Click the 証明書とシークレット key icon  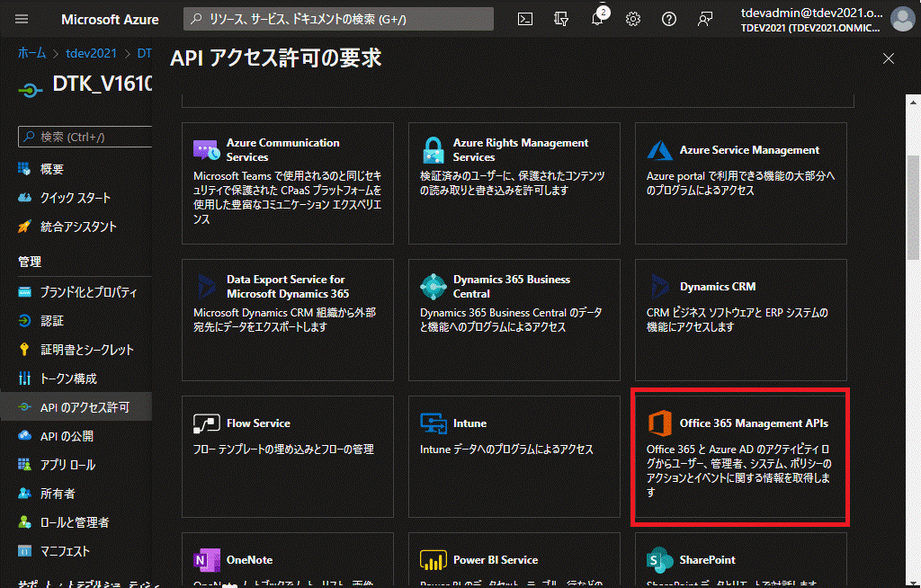(24, 350)
